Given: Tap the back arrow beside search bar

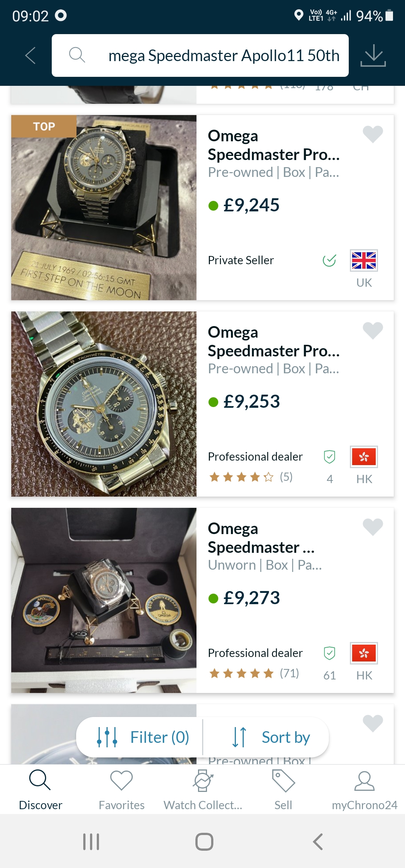Looking at the screenshot, I should tap(30, 55).
